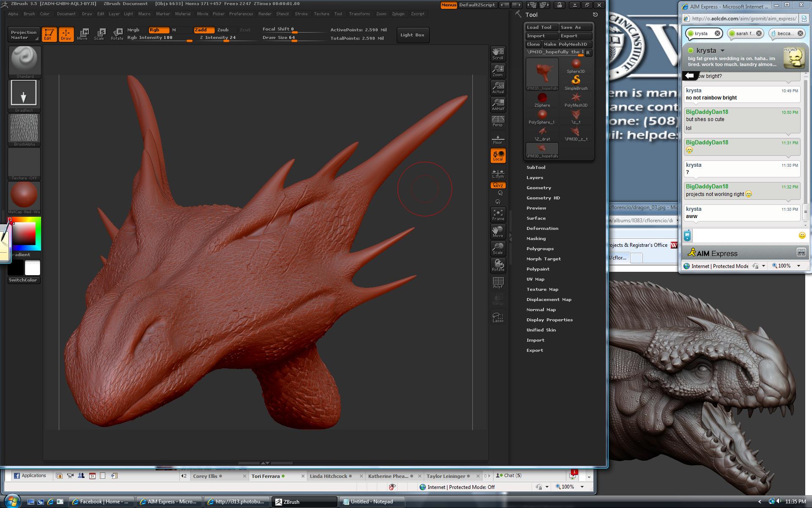The height and width of the screenshot is (508, 812).
Task: Select the Lasso selection icon
Action: click(498, 317)
